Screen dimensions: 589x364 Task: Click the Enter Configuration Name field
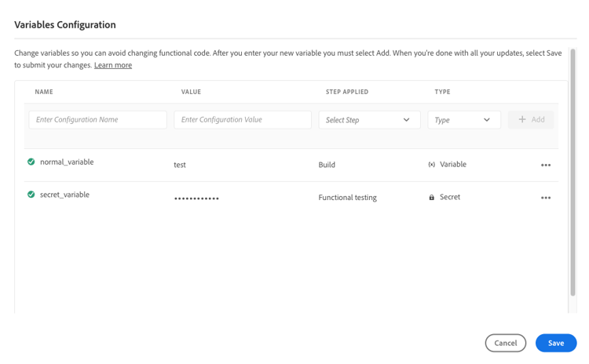point(97,120)
